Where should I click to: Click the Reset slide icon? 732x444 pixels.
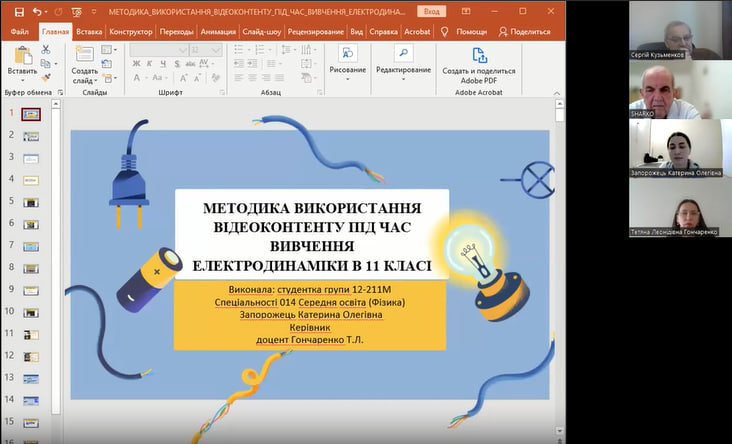(x=106, y=63)
